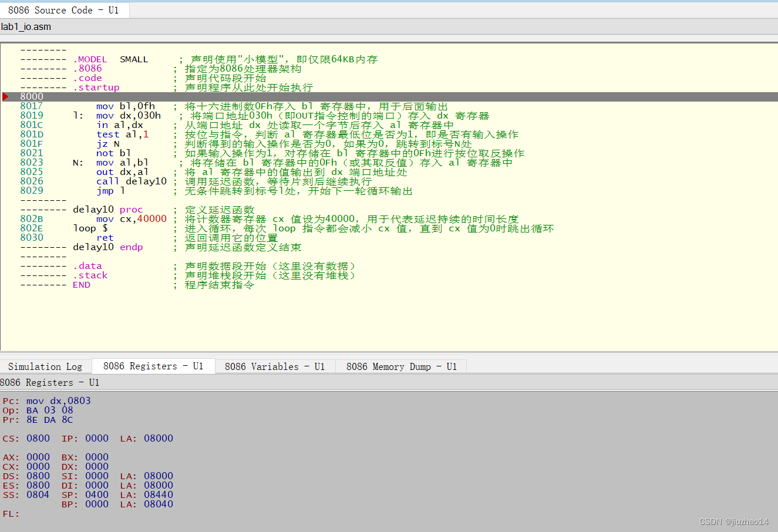Click the END directive line

82,284
